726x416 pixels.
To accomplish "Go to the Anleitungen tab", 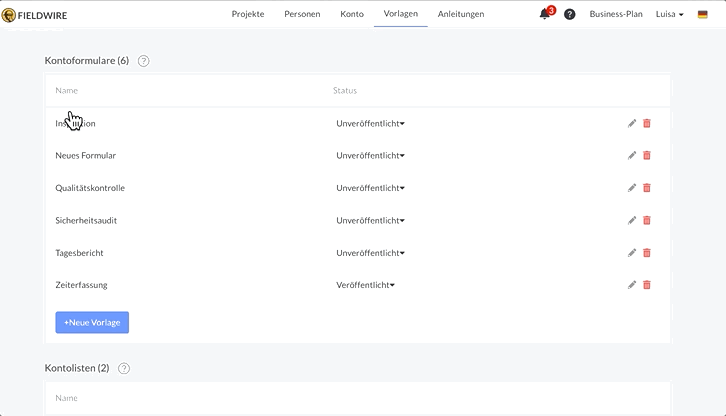I will pyautogui.click(x=461, y=14).
